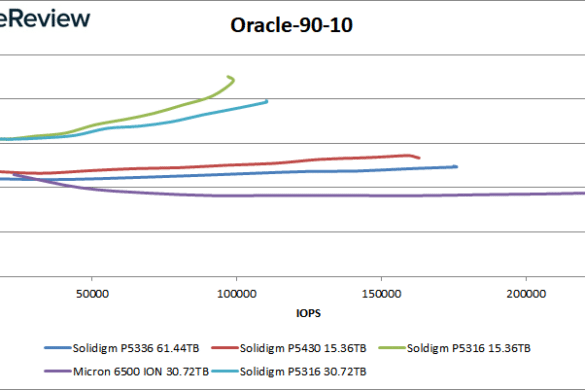Viewport: 585px width, 390px height.
Task: Click purple legend line for Micron 6500
Action: coord(58,371)
